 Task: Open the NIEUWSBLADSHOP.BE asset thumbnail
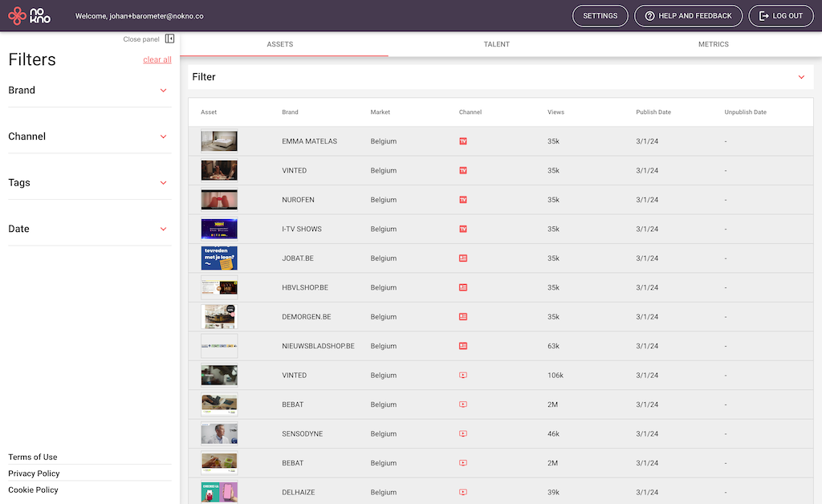coord(219,346)
